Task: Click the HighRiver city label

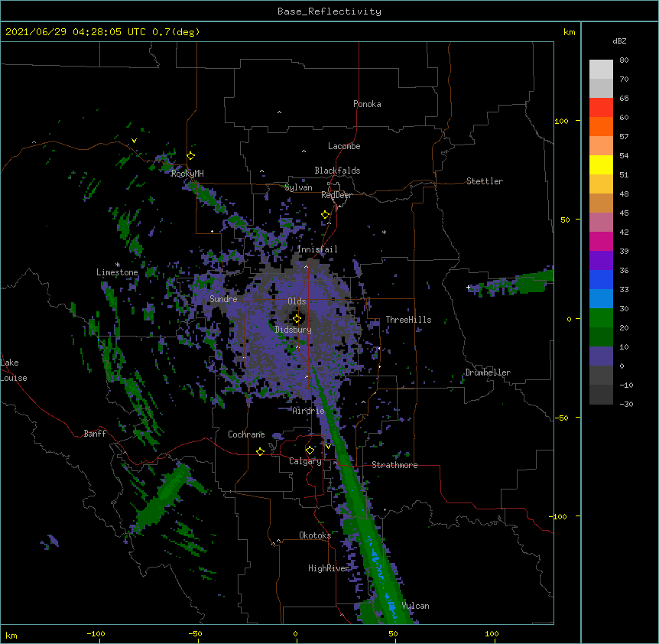Action: [x=329, y=568]
